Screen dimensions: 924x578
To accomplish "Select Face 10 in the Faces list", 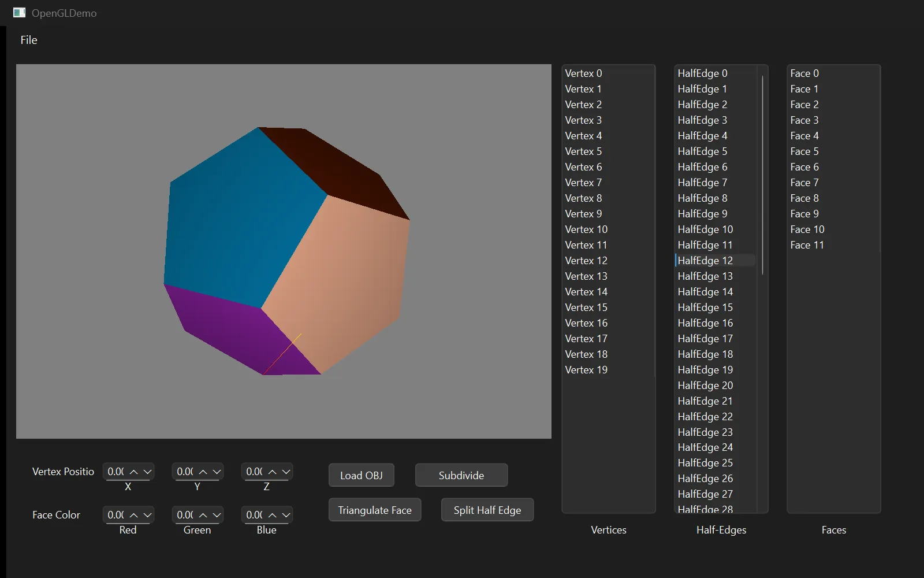I will coord(833,229).
